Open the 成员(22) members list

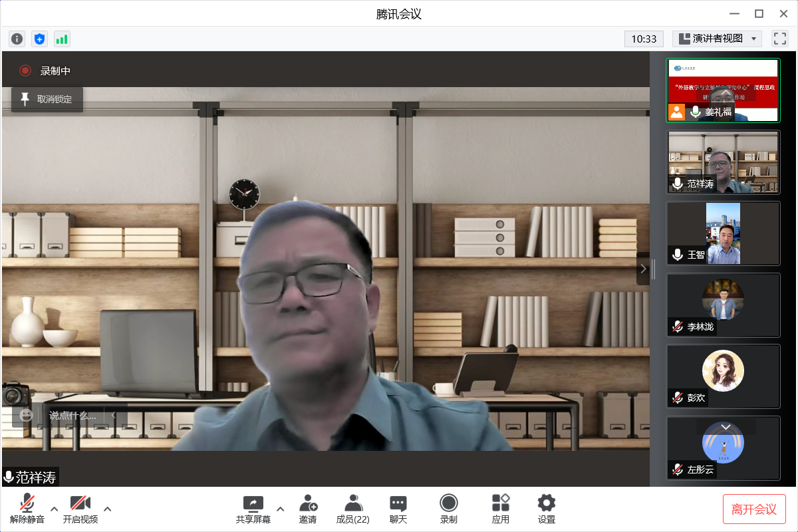click(353, 509)
